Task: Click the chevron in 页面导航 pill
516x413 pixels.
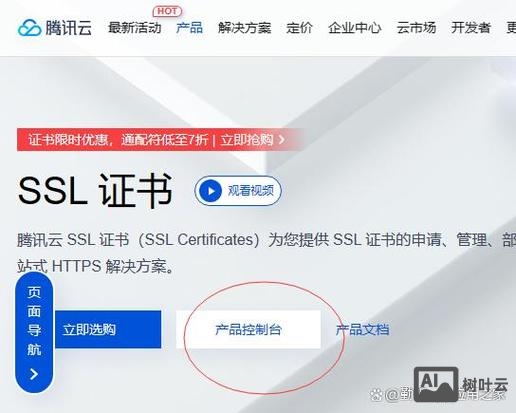Action: pyautogui.click(x=34, y=374)
